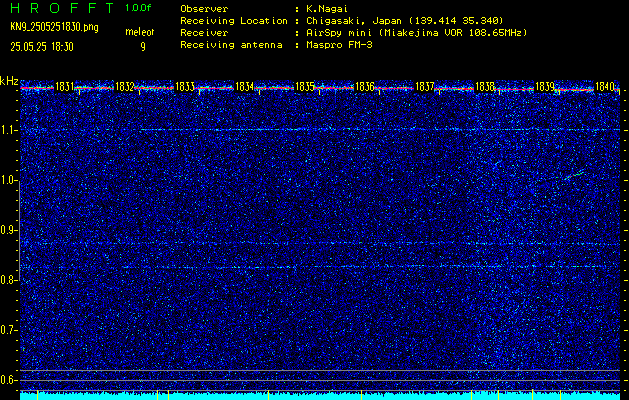629x400 pixels.
Task: Click the 0.8 kHz axis label
Action: [x=9, y=280]
